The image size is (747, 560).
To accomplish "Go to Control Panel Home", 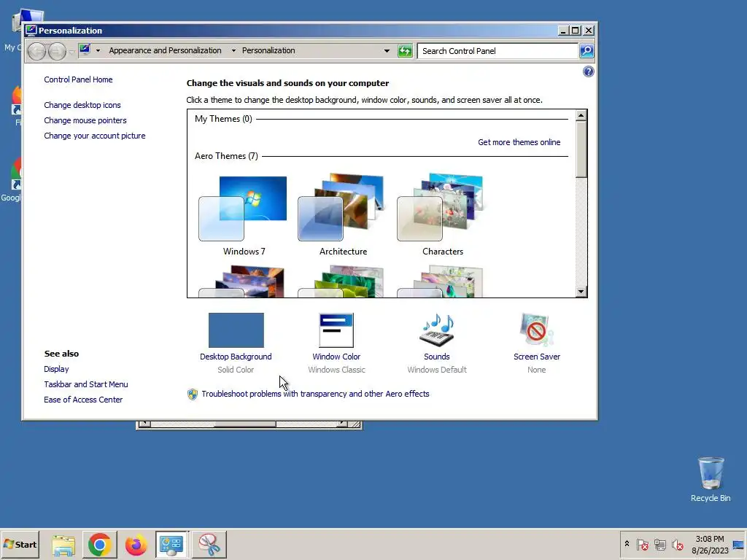I will tap(78, 79).
